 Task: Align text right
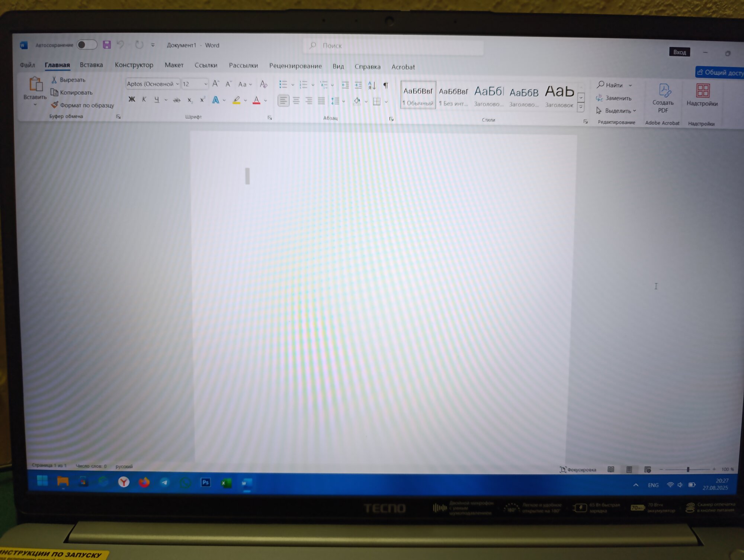tap(309, 101)
